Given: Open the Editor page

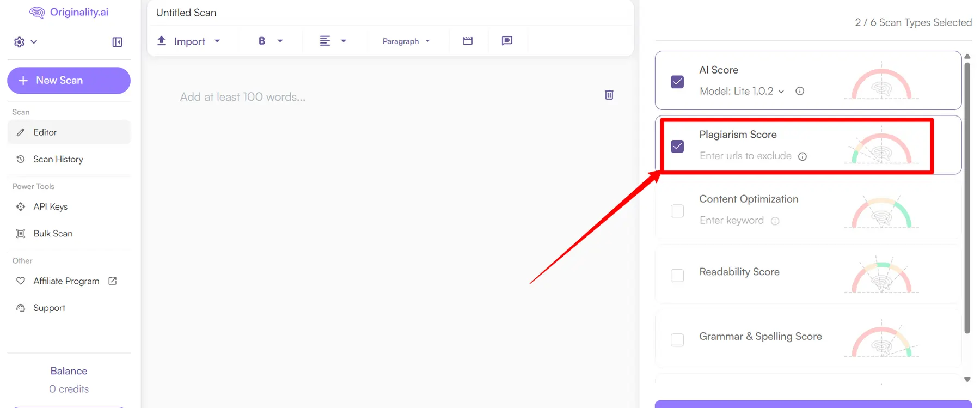Looking at the screenshot, I should tap(69, 132).
